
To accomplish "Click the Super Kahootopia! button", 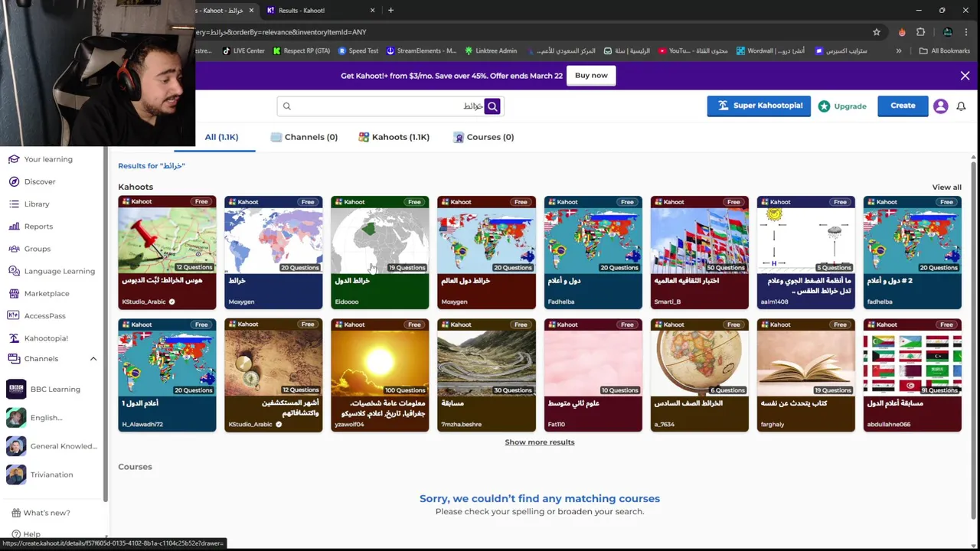I will pos(759,106).
